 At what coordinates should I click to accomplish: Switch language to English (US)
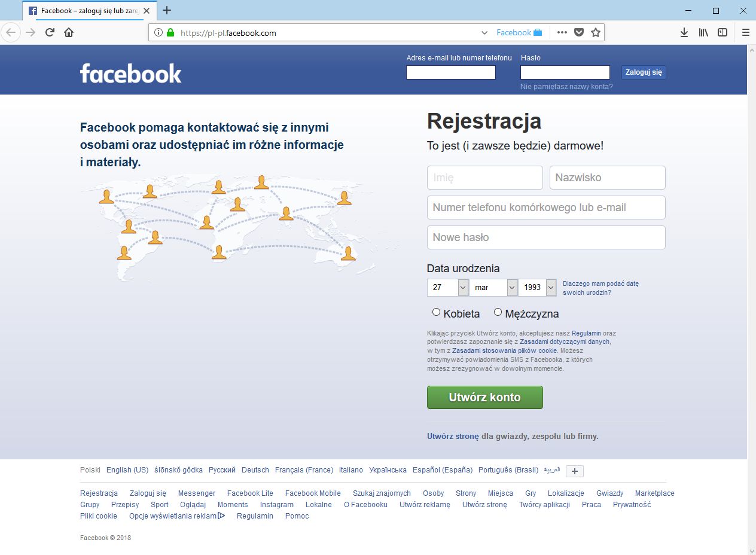pyautogui.click(x=127, y=470)
